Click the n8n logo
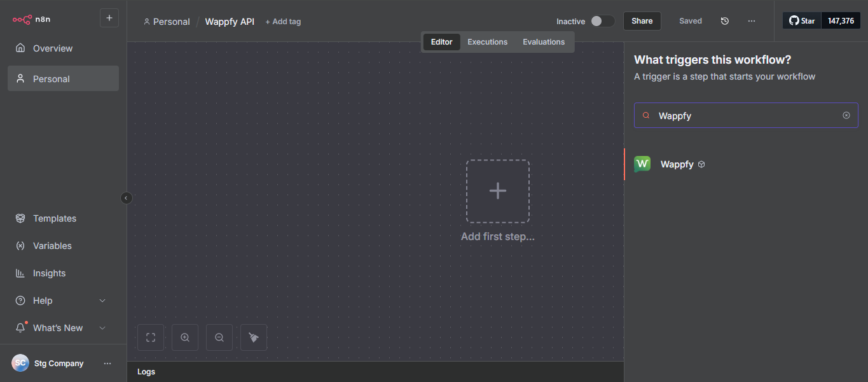 (31, 19)
